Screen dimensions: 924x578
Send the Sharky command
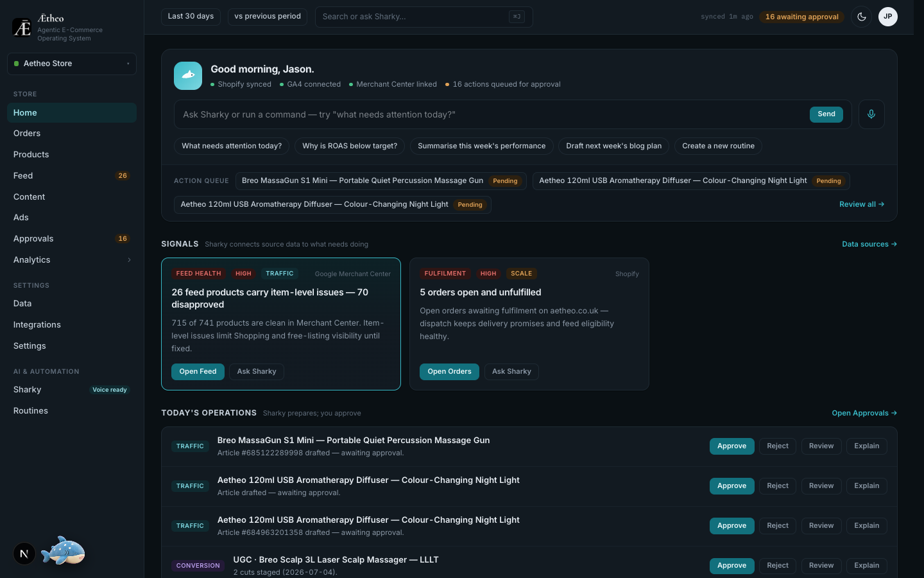[826, 114]
